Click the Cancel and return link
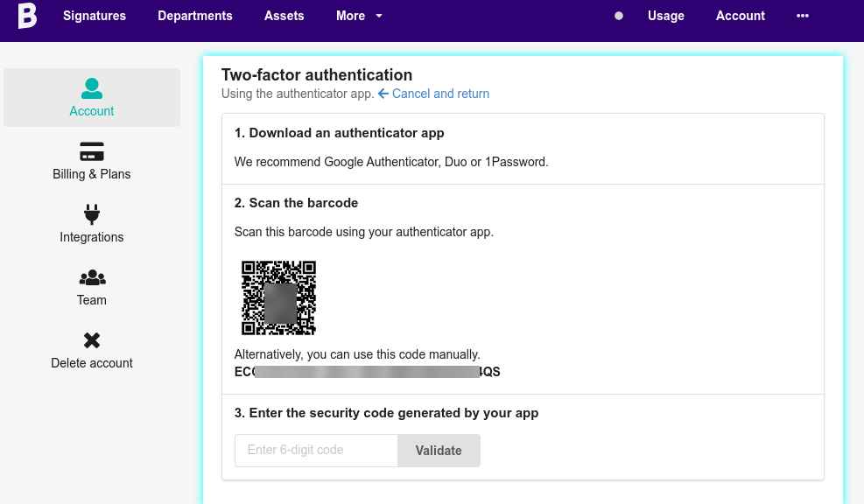 coord(440,94)
